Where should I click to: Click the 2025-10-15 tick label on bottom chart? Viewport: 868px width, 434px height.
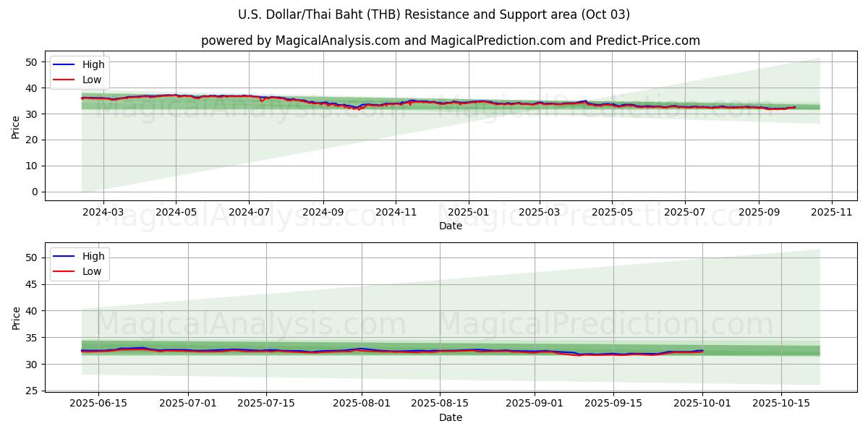pyautogui.click(x=780, y=404)
